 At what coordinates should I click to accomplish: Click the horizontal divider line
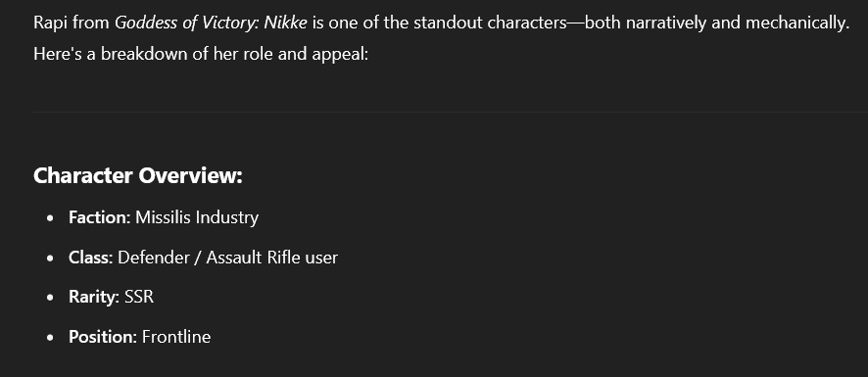451,112
